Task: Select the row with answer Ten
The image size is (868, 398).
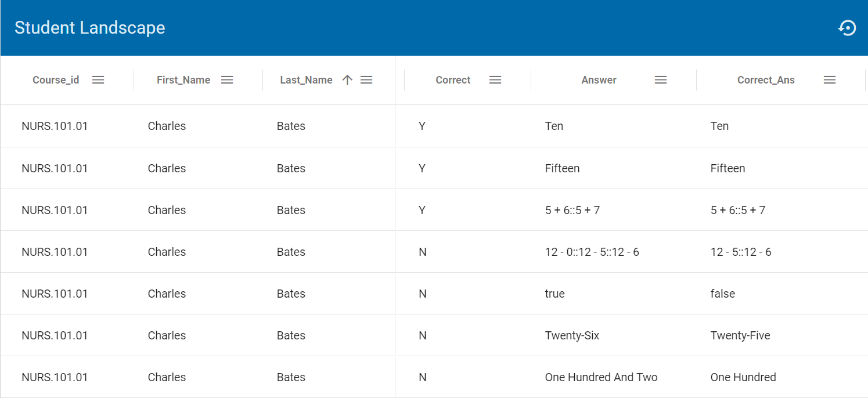Action: pyautogui.click(x=554, y=126)
